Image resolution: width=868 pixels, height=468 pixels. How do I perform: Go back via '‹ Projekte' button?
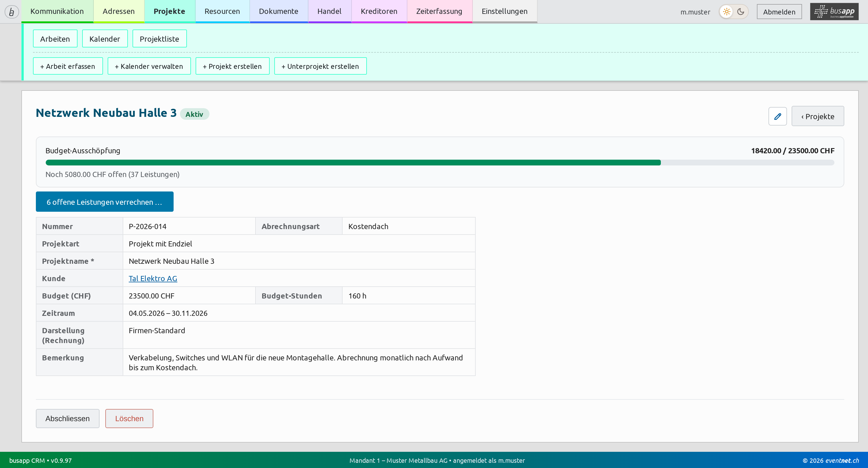[x=817, y=116]
